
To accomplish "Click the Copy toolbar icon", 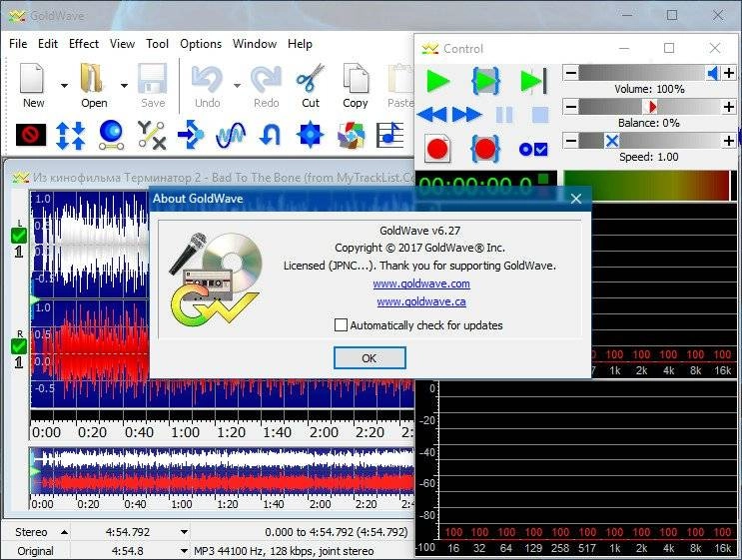I will point(356,78).
